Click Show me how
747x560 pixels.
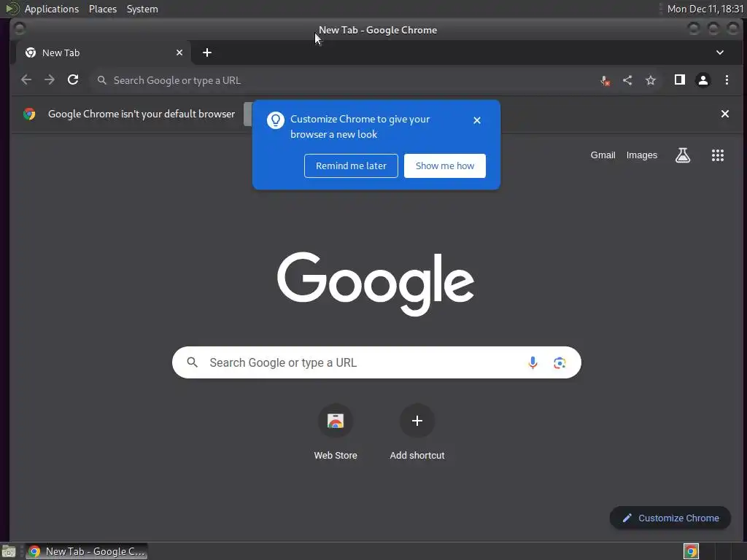pyautogui.click(x=445, y=166)
